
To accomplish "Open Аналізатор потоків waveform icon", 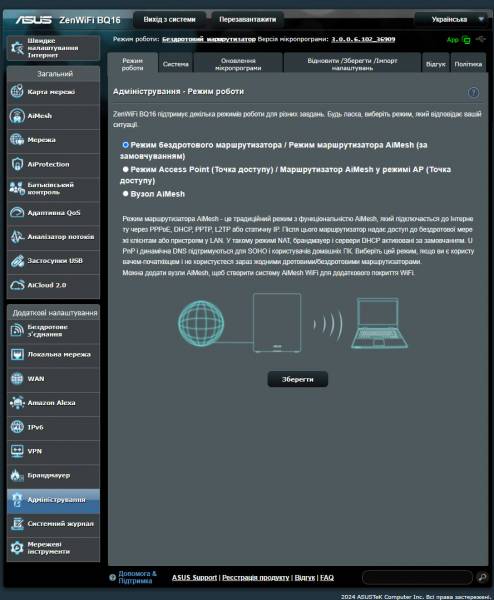I will pyautogui.click(x=17, y=236).
